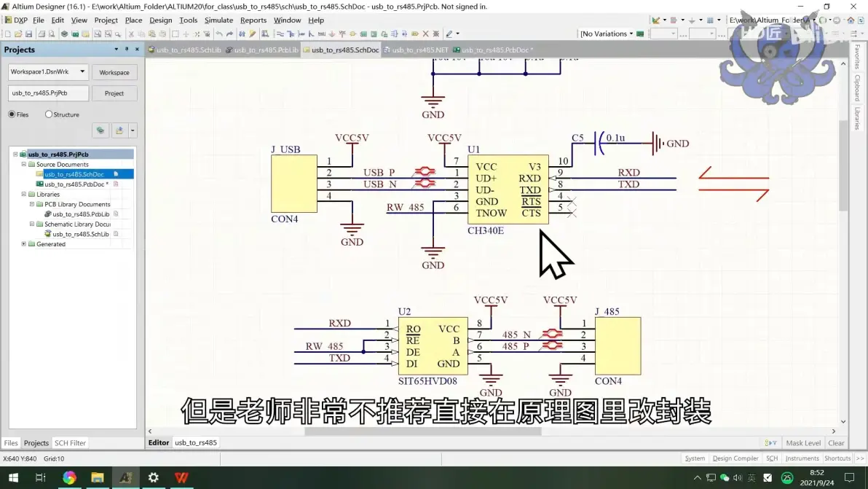Select the Place Wire tool
This screenshot has width=868, height=489.
pyautogui.click(x=280, y=34)
